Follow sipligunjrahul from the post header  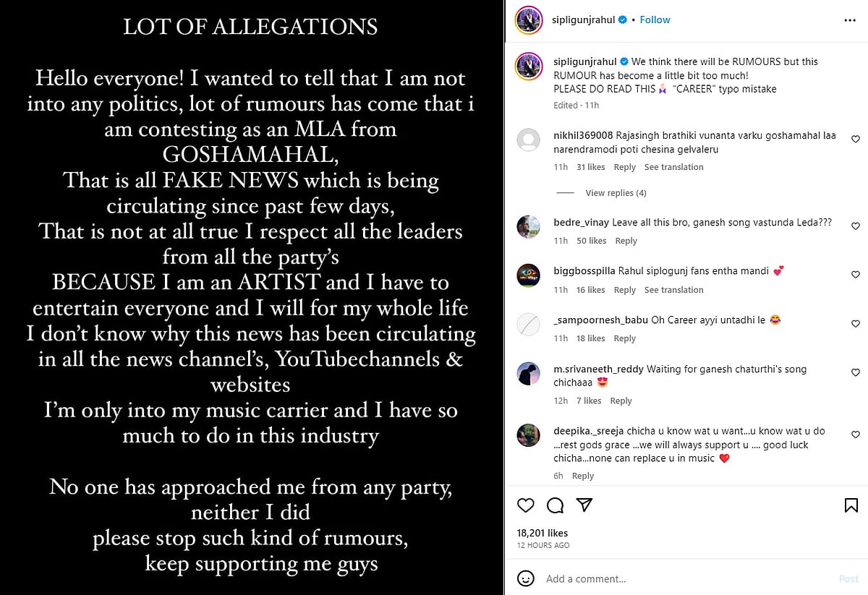pyautogui.click(x=655, y=20)
